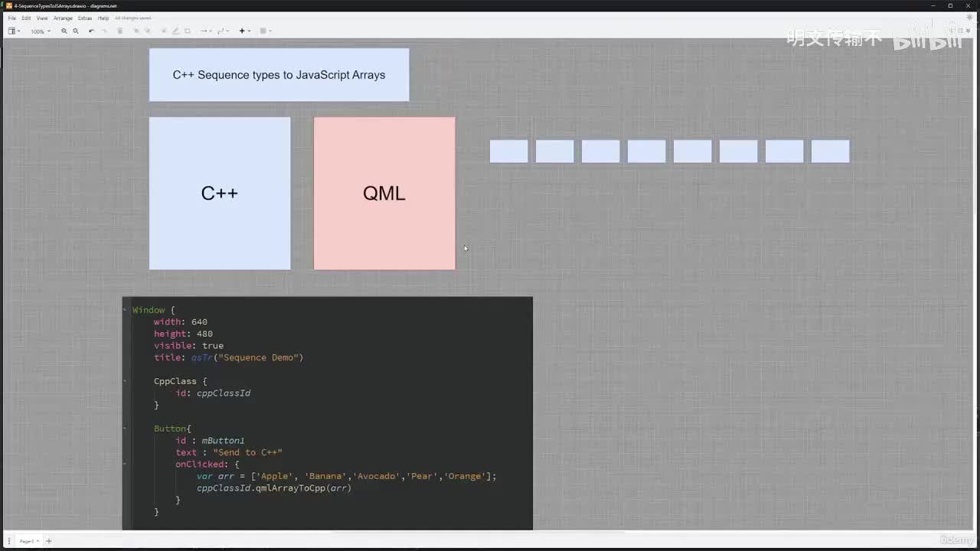
Task: Select the pink QML shape
Action: 384,193
